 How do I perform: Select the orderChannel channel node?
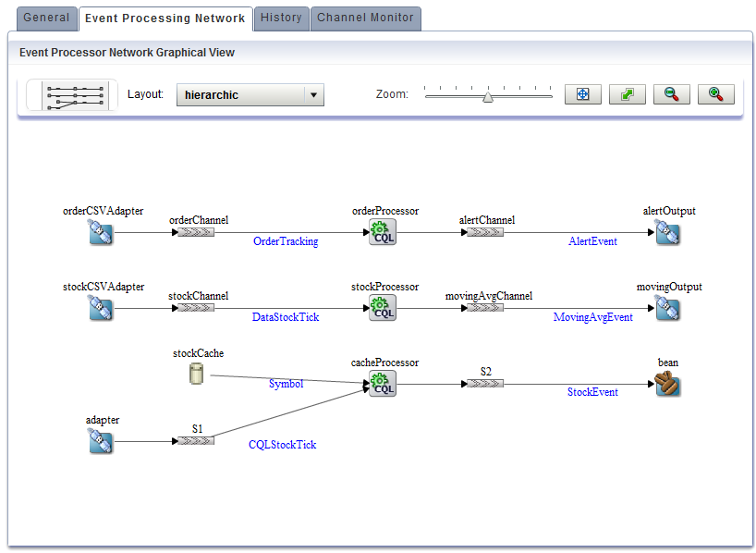point(196,233)
